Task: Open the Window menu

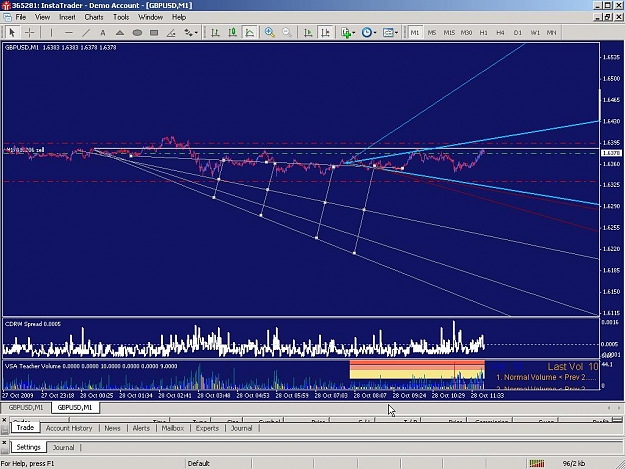Action: click(150, 17)
